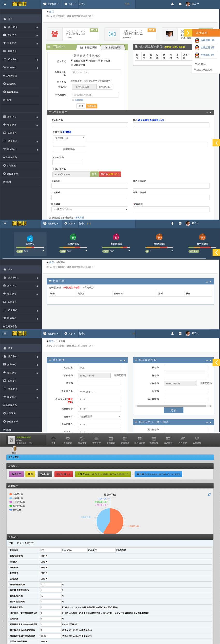Viewport: 220px width, 644px height.
Task: Open 在线客服1号 link
Action: point(207,40)
